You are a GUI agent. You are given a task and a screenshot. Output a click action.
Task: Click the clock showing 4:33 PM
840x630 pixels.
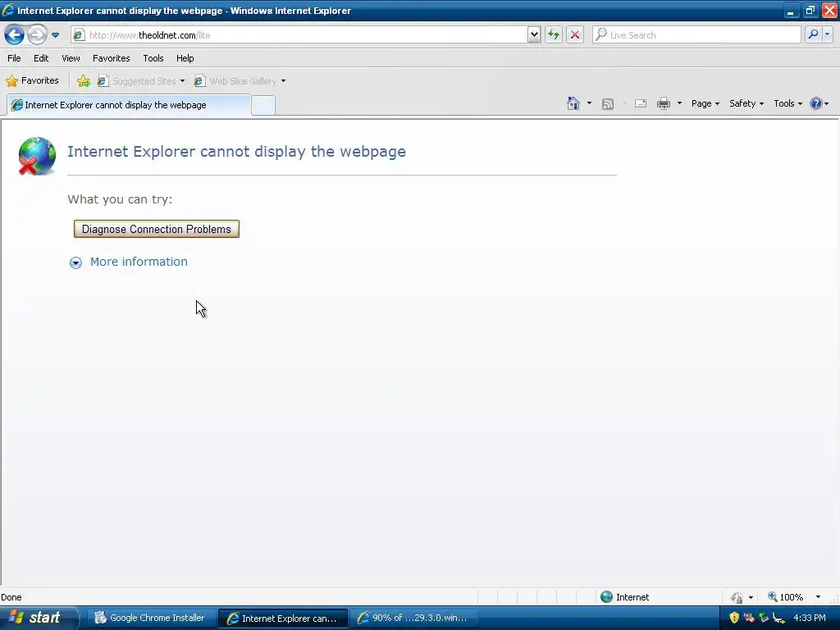(x=810, y=619)
